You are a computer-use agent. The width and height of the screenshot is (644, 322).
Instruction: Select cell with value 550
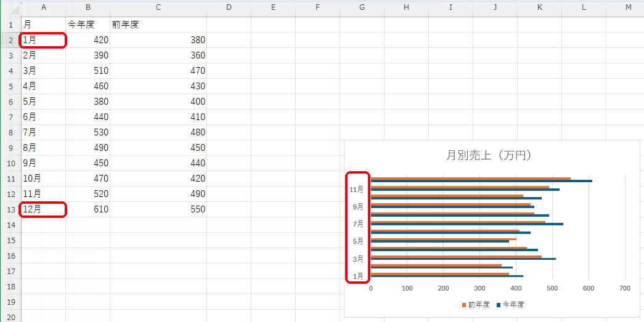pos(158,209)
